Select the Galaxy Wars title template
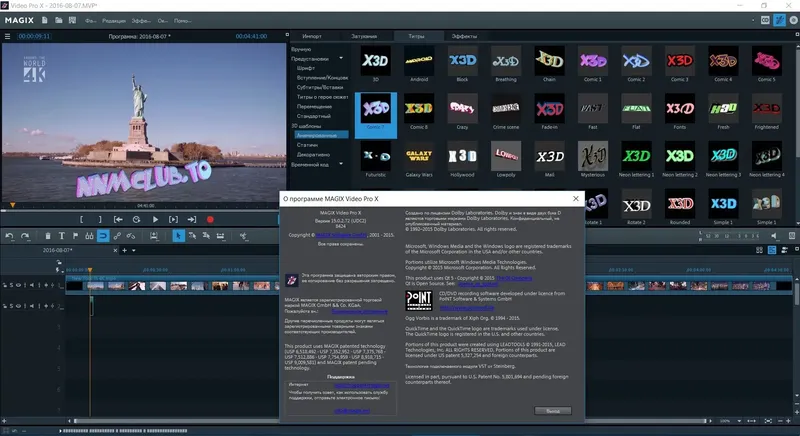Viewport: 800px width, 436px height. click(419, 160)
